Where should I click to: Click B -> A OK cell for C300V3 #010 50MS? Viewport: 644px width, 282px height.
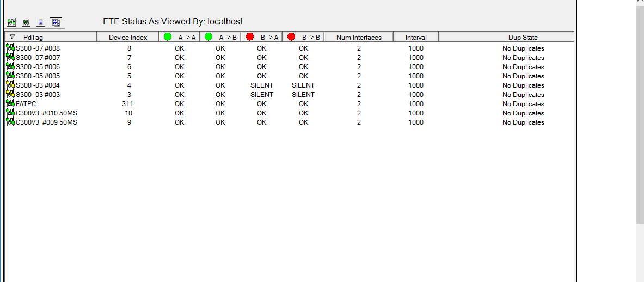(262, 113)
